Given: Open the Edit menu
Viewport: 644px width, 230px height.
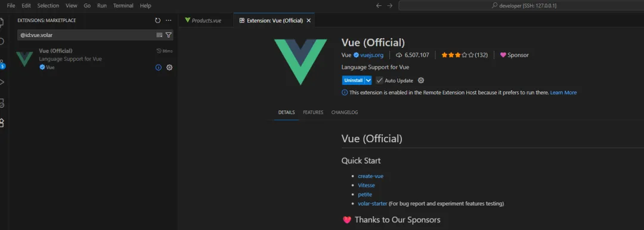Looking at the screenshot, I should tap(26, 6).
